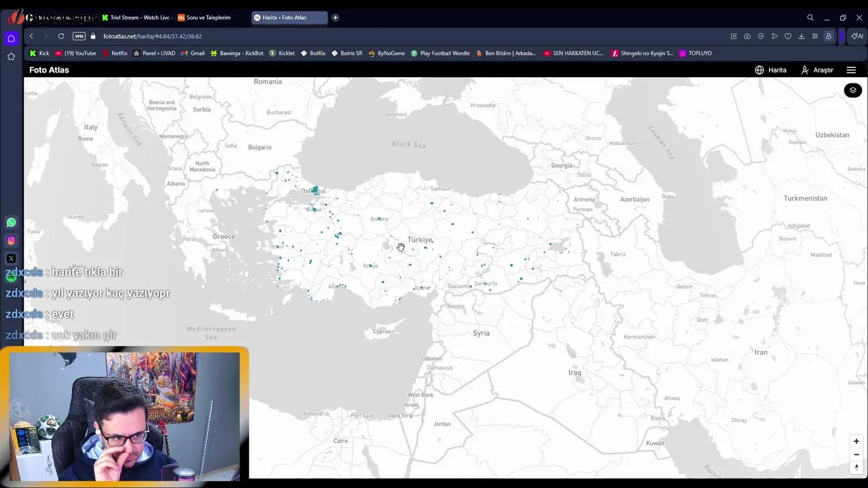
Task: Reset map bearing with the compass button
Action: click(x=856, y=467)
